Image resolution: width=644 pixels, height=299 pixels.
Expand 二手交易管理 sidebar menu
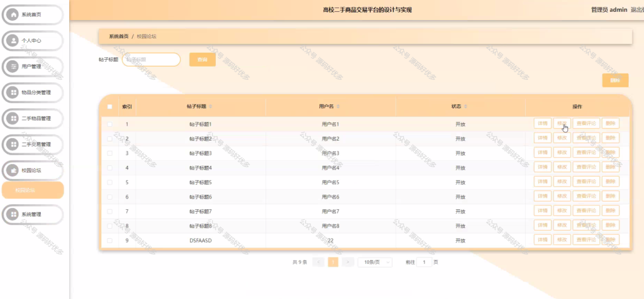(x=33, y=144)
